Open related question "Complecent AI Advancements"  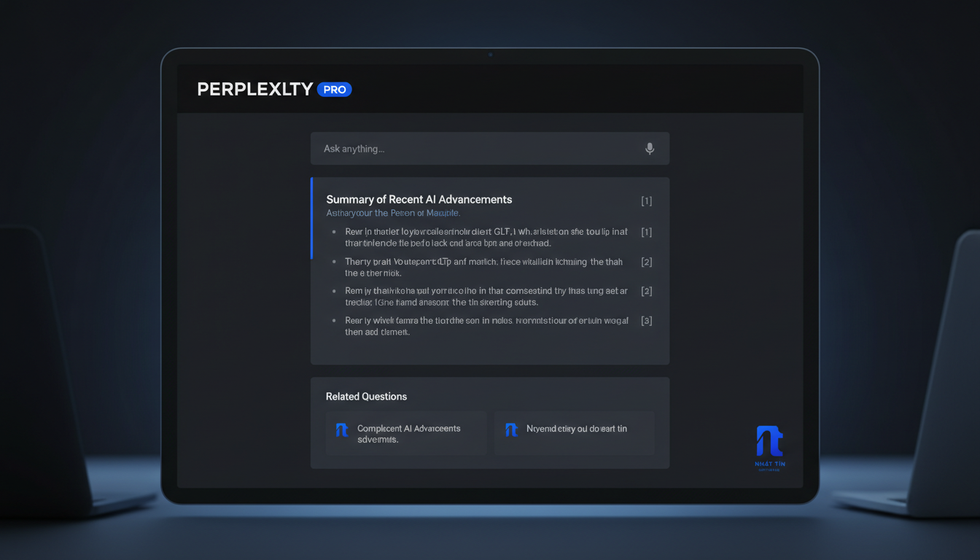click(406, 433)
